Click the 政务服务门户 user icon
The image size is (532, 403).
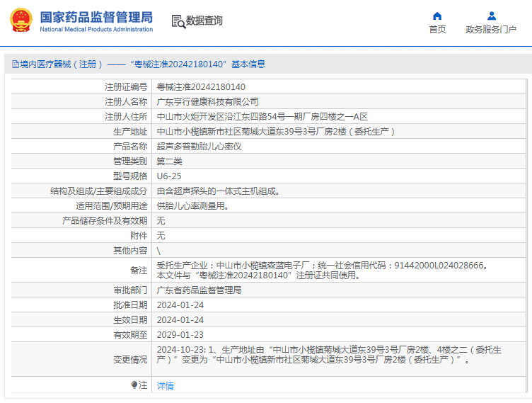pyautogui.click(x=491, y=16)
